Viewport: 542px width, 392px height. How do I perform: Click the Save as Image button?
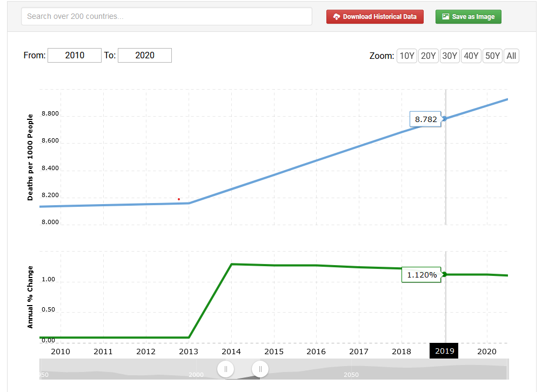(x=469, y=17)
